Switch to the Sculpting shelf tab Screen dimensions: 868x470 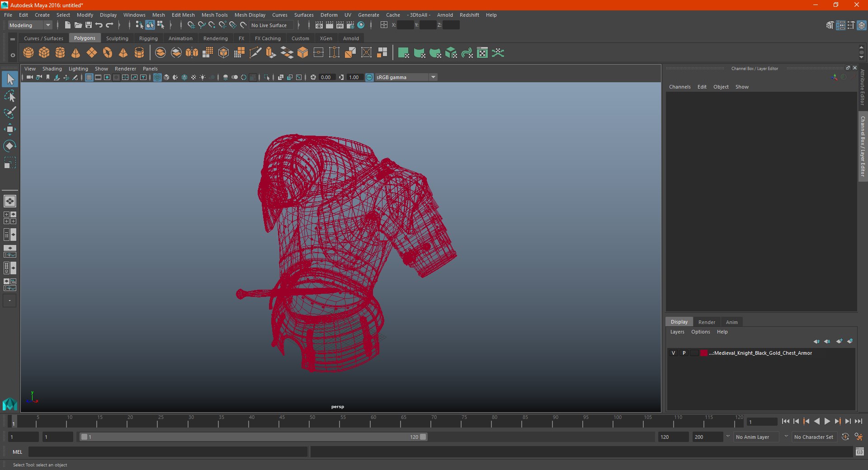(x=117, y=38)
